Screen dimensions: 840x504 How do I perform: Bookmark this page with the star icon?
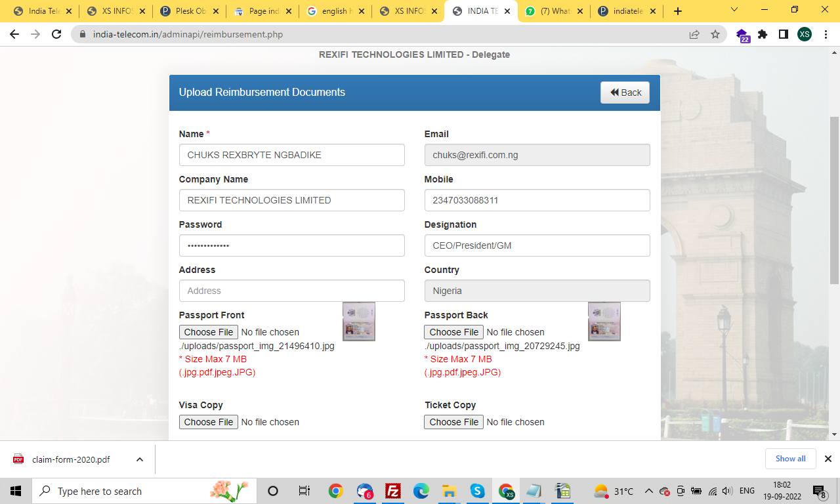click(x=715, y=34)
